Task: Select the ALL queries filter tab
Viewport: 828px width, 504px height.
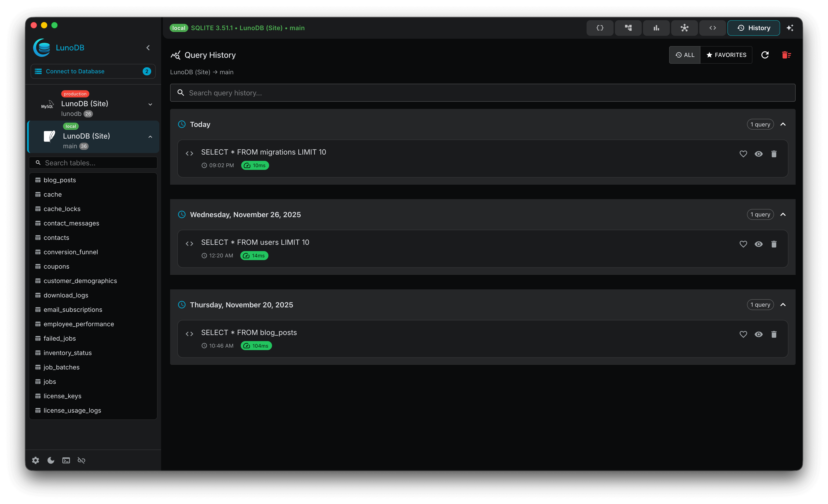Action: point(684,55)
